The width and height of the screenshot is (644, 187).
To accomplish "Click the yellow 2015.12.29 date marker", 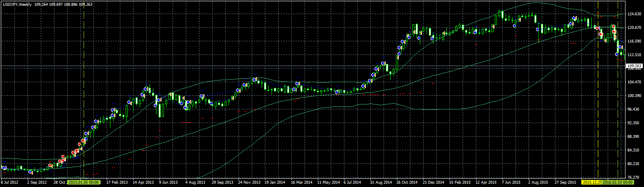I will coord(591,182).
